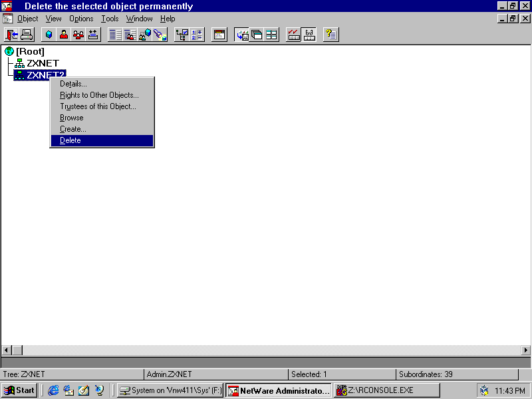Click the 11:43 PM clock
The image size is (532, 399).
(x=510, y=390)
